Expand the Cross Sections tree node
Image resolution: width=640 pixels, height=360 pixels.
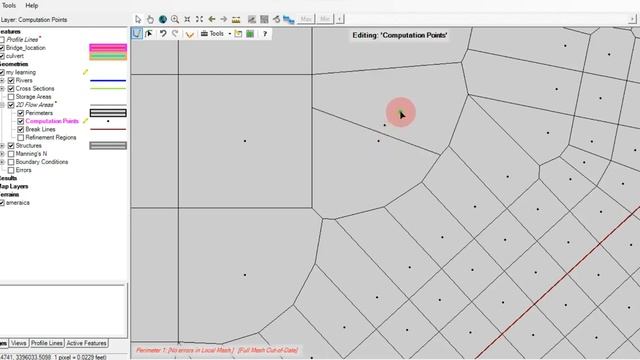[x=2, y=89]
